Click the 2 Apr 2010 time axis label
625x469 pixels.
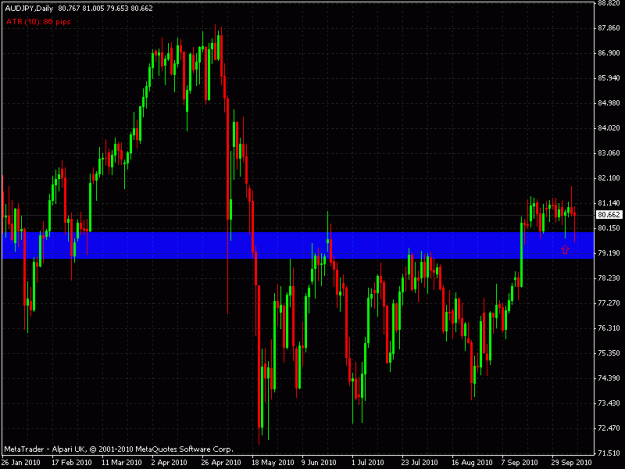(169, 463)
